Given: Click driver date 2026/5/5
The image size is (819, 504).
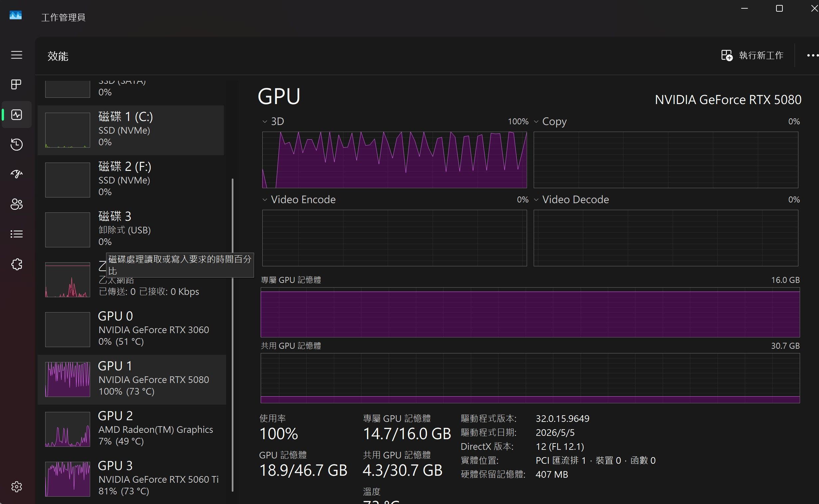Looking at the screenshot, I should (x=555, y=433).
